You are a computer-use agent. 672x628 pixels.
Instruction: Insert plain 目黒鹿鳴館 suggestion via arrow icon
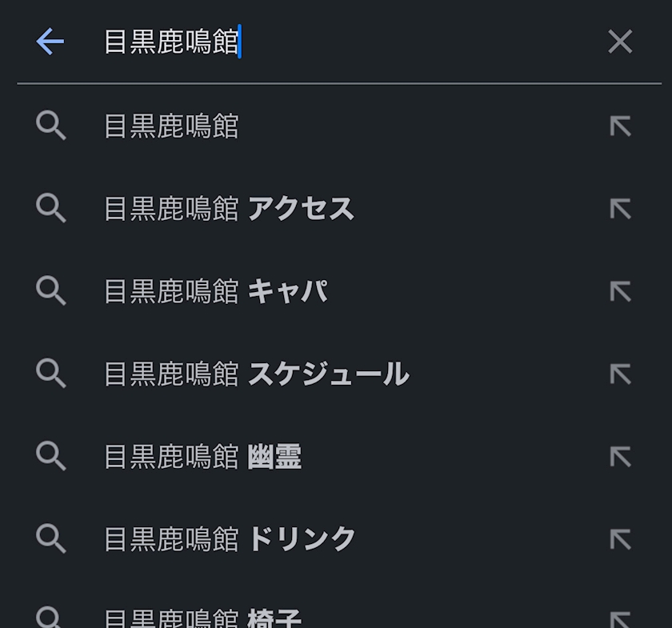point(620,126)
